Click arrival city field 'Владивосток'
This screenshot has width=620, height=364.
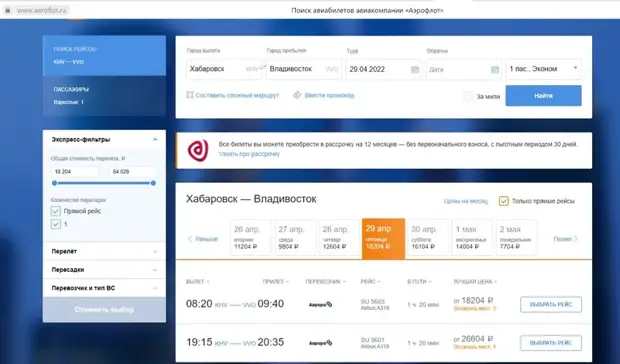304,69
